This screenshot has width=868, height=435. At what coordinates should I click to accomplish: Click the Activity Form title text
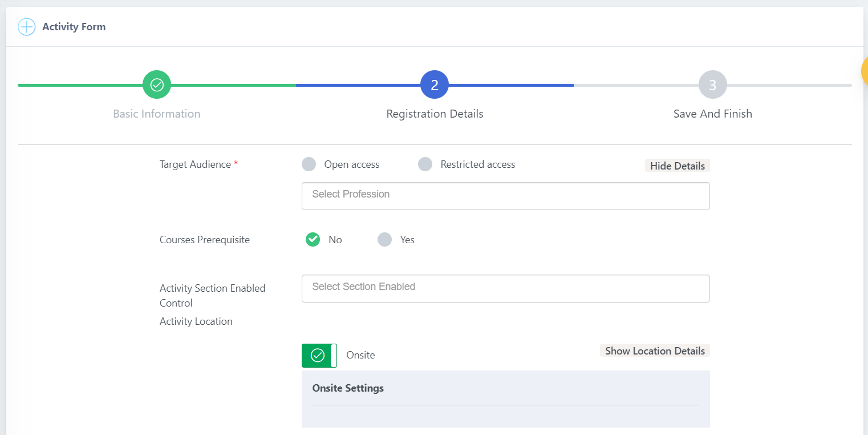(x=74, y=27)
